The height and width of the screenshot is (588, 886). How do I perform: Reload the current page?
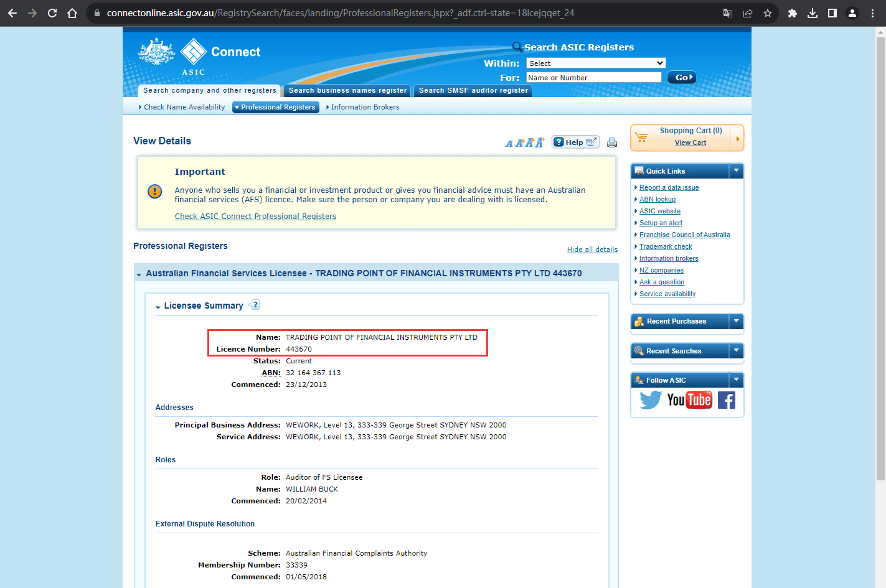point(52,13)
